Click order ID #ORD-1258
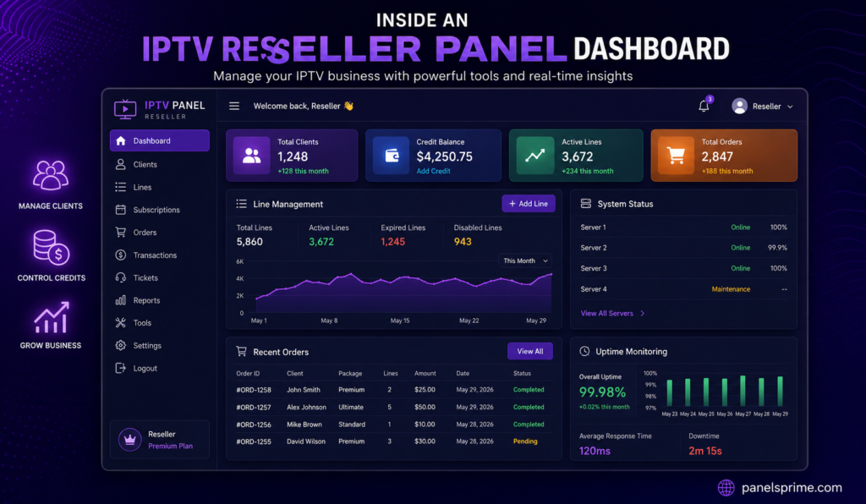 tap(254, 390)
